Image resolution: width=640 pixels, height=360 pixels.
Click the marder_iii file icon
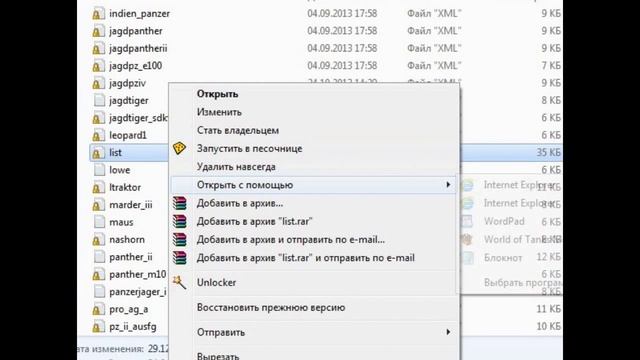[98, 205]
